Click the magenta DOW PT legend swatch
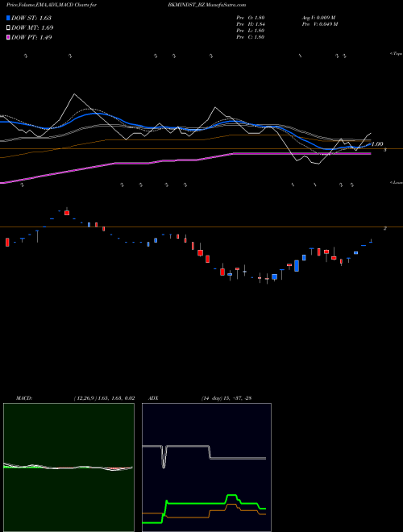 click(x=9, y=37)
